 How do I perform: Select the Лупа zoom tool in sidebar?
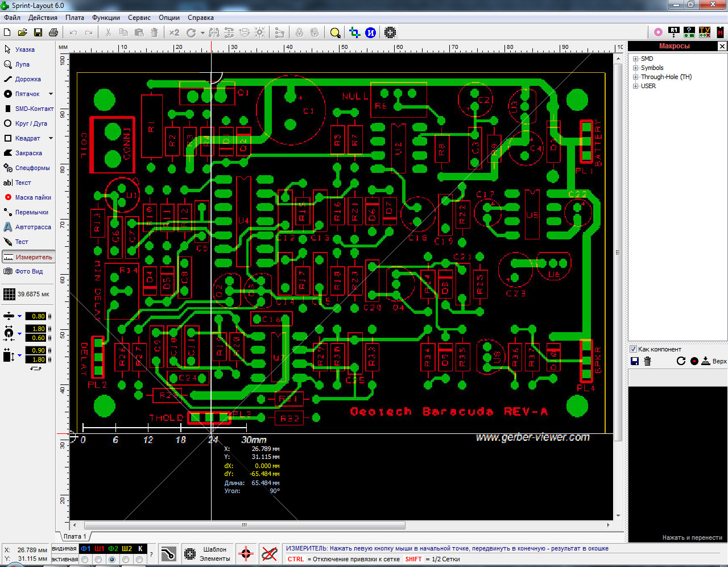point(22,64)
